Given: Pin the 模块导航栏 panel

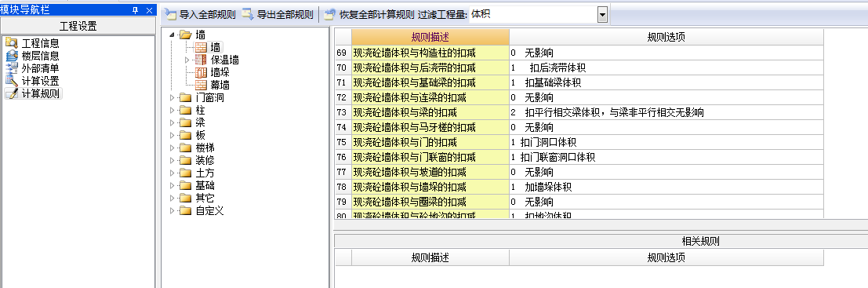Looking at the screenshot, I should click(x=135, y=10).
